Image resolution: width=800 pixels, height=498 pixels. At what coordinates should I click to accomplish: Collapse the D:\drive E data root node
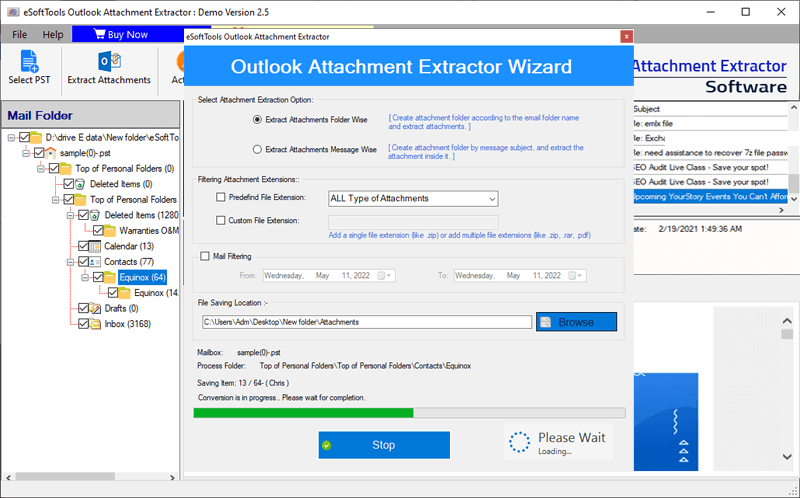tap(11, 137)
